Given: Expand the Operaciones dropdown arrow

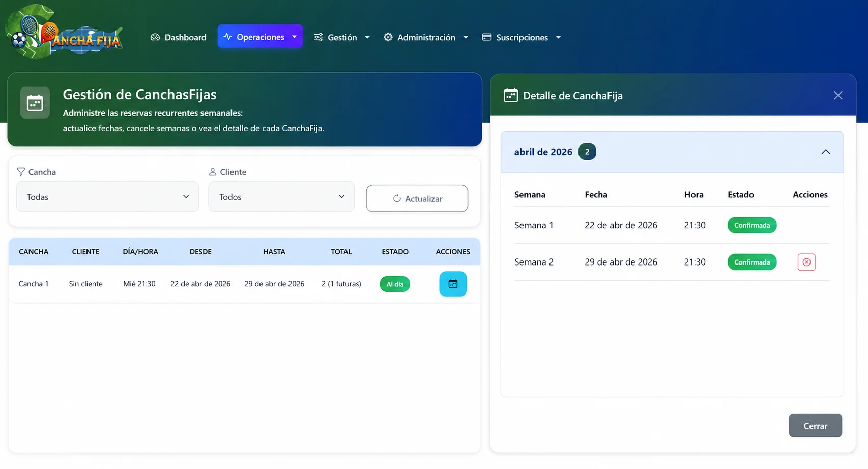Looking at the screenshot, I should coord(294,37).
